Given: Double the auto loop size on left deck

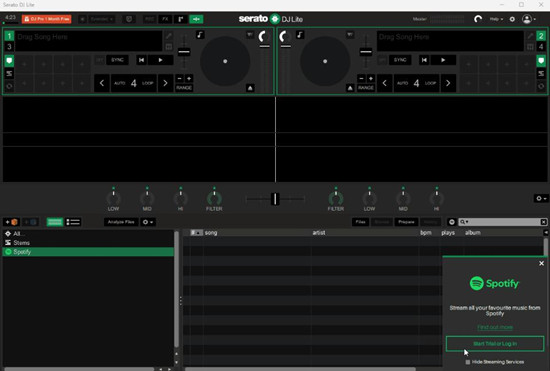Looking at the screenshot, I should (165, 83).
